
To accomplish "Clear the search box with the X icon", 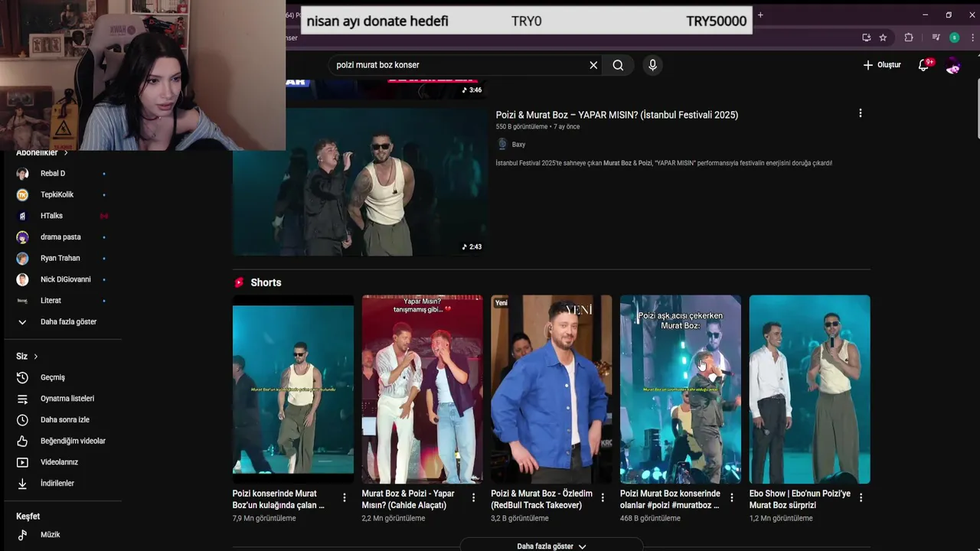I will (593, 65).
